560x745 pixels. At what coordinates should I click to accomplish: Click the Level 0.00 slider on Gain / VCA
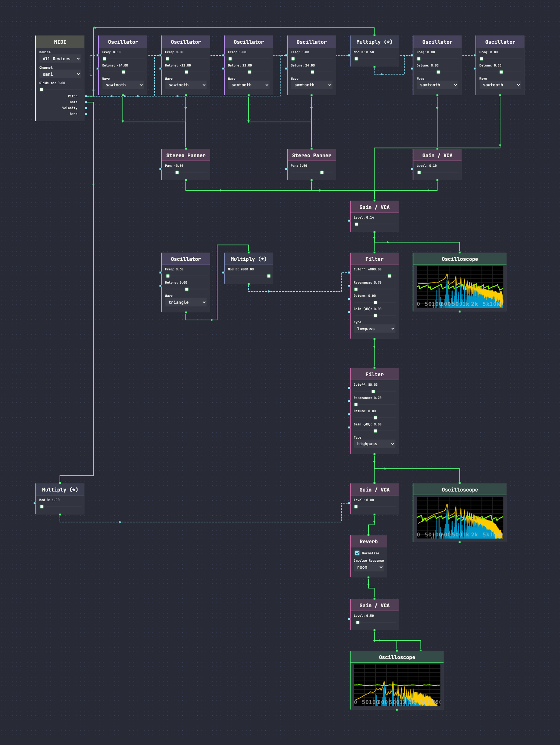point(374,507)
